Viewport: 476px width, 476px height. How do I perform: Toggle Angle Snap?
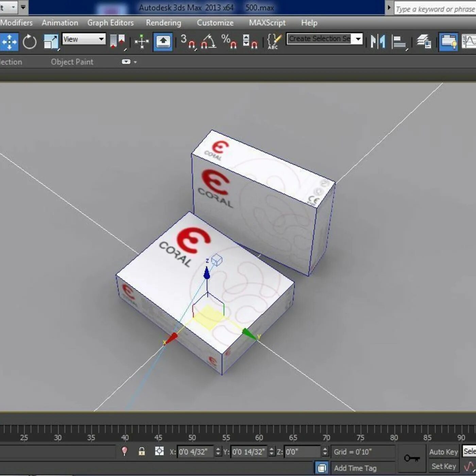208,42
